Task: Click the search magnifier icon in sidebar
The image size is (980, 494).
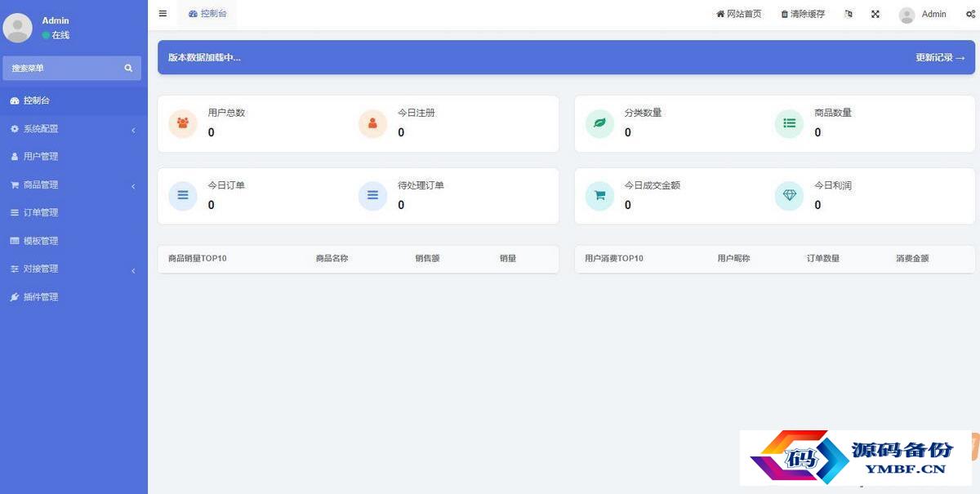Action: [128, 68]
